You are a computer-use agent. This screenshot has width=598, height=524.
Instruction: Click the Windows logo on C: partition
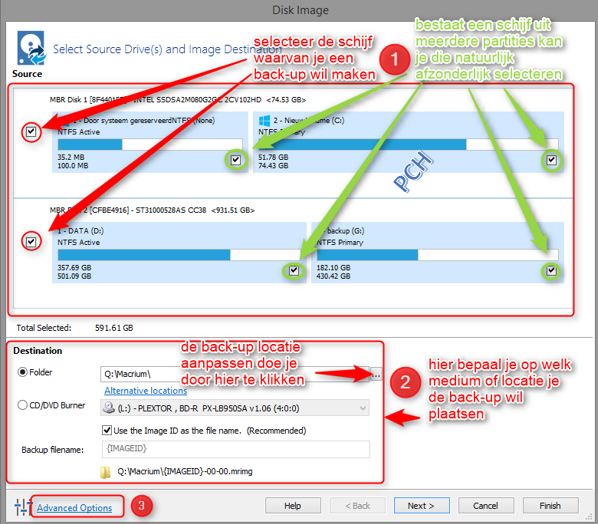tap(264, 121)
